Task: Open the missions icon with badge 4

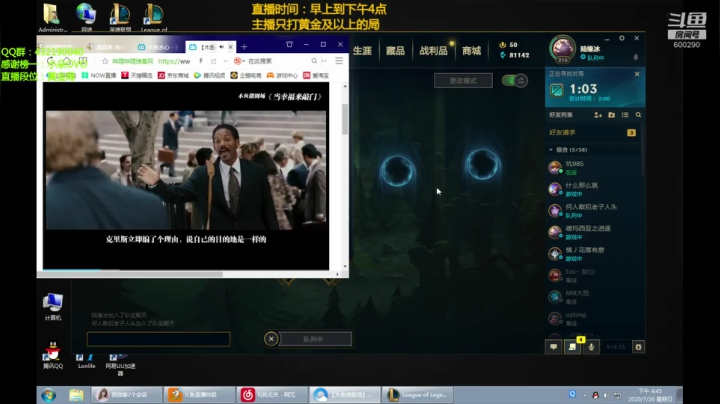Action: point(573,347)
